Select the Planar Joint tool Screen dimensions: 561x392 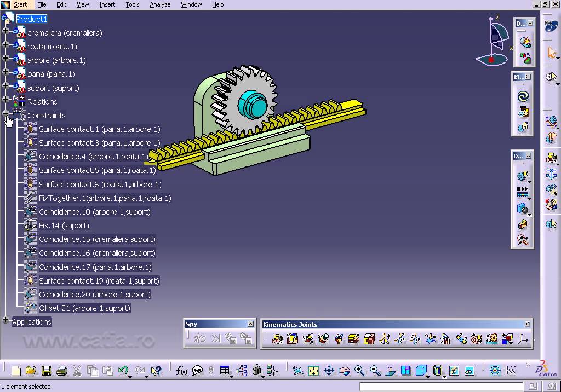coord(354,338)
